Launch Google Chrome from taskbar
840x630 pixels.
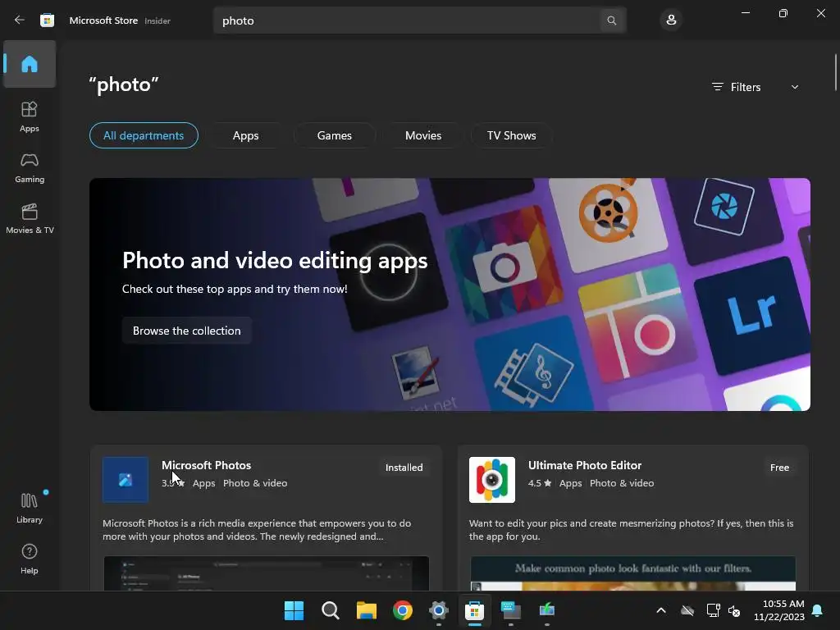coord(402,610)
